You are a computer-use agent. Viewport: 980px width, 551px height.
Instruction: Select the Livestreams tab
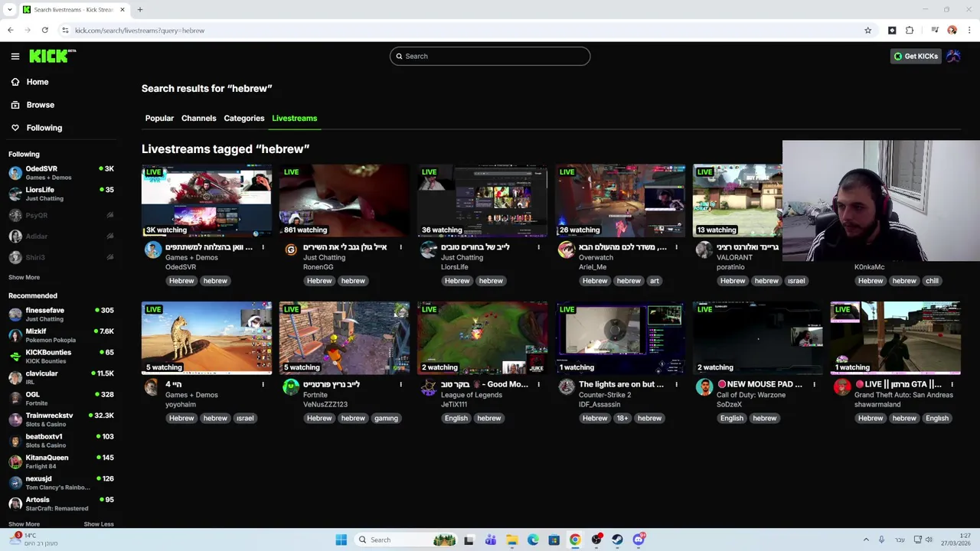click(295, 119)
